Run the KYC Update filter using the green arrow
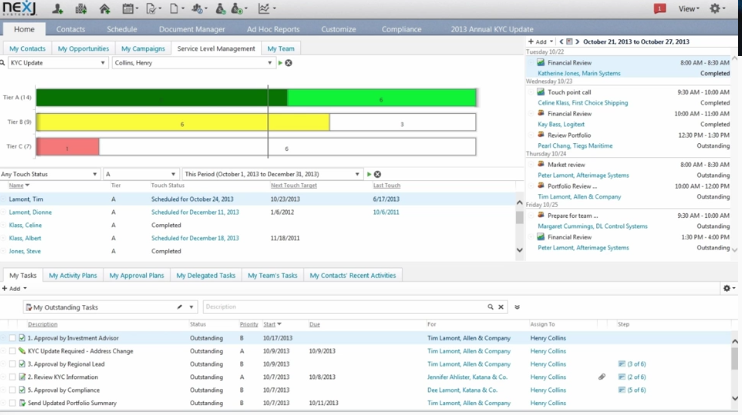742x415 pixels. pyautogui.click(x=278, y=63)
